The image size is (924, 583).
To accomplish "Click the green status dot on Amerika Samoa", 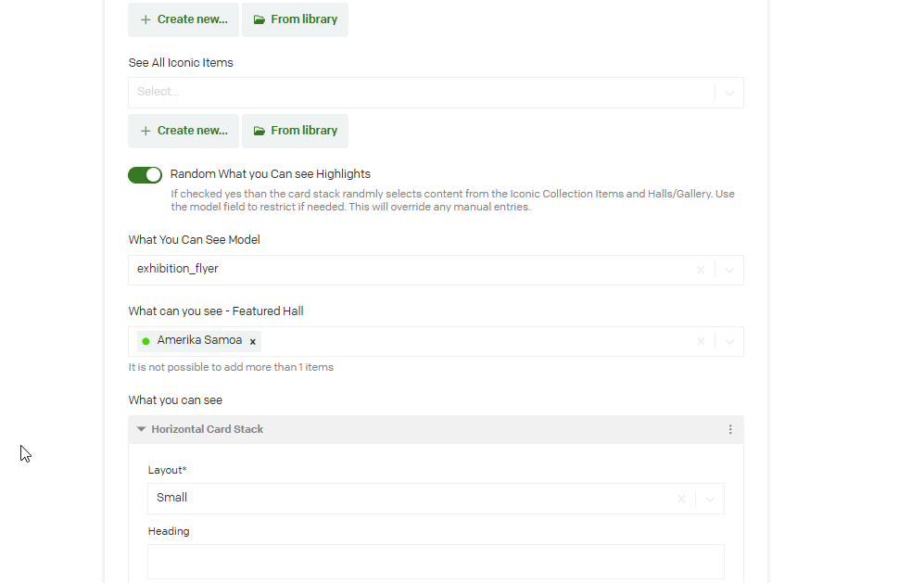I will pyautogui.click(x=146, y=341).
